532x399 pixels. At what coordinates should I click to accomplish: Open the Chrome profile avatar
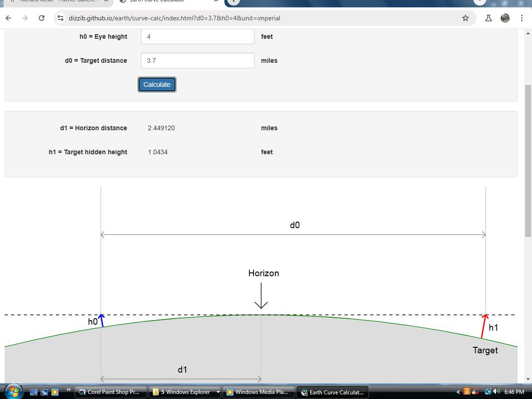[505, 18]
